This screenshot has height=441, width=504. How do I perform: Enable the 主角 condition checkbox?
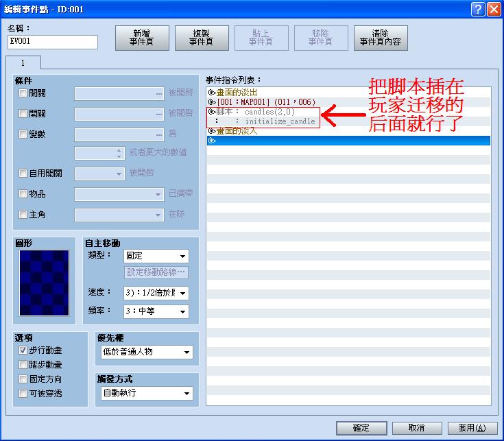click(x=23, y=215)
